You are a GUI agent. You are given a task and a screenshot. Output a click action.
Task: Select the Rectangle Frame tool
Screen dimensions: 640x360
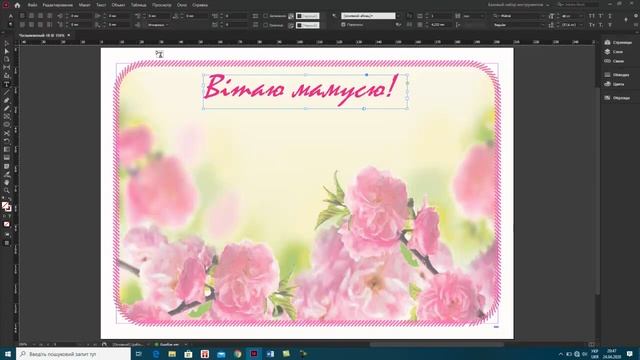pos(6,117)
